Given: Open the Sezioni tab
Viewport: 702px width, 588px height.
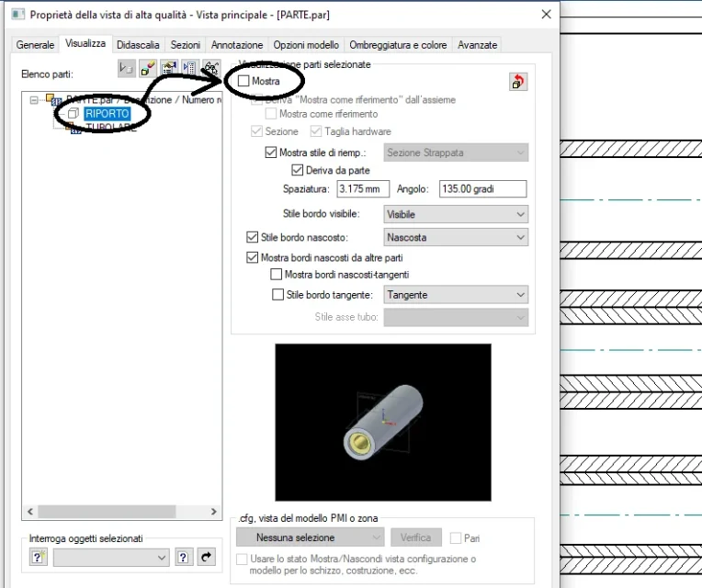Looking at the screenshot, I should 186,45.
